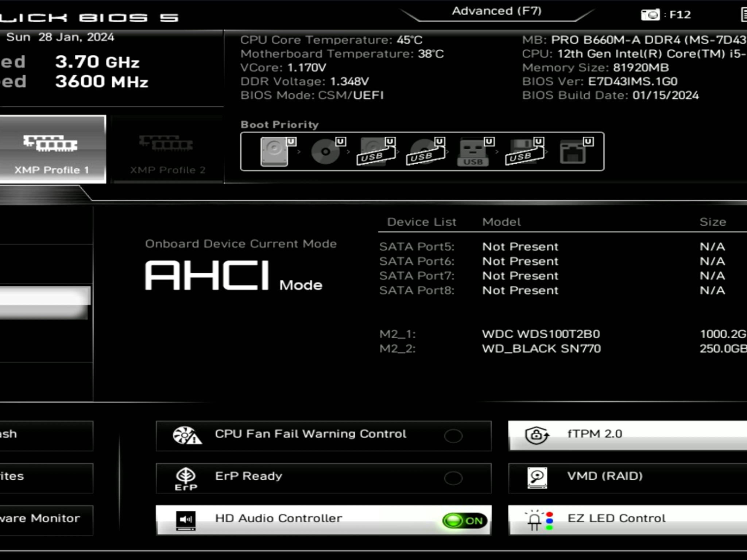Click the fTPM shield lock icon

pyautogui.click(x=537, y=435)
